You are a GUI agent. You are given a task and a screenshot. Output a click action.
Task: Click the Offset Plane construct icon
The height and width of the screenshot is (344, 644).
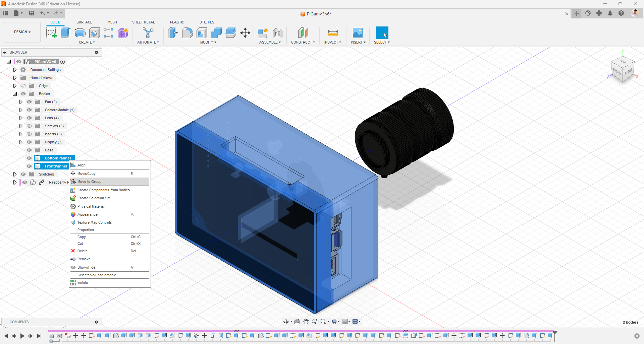303,33
